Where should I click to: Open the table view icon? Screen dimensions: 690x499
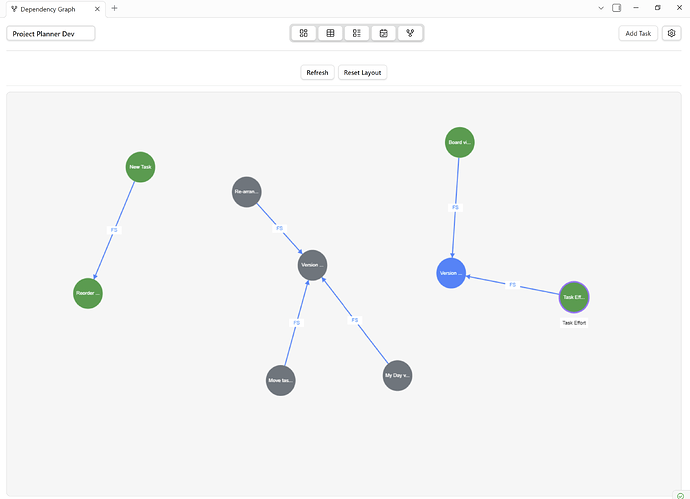(330, 33)
